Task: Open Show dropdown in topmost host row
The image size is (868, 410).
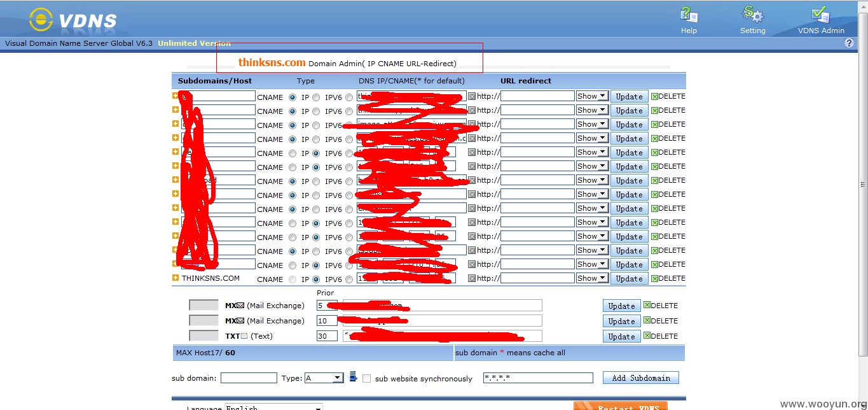Action: [592, 96]
